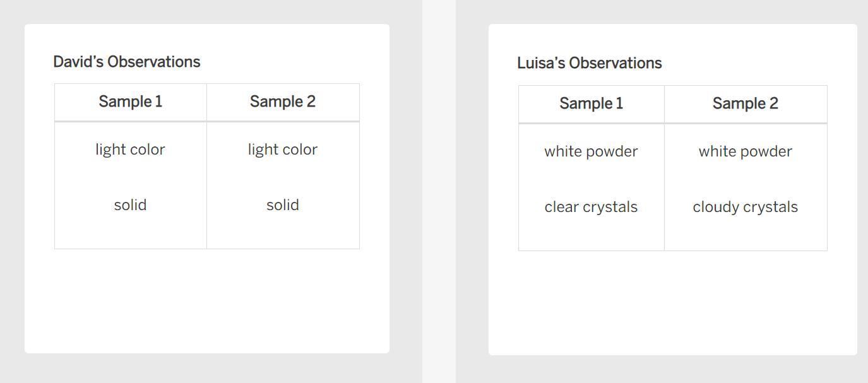Click David's Sample 2 'light color' entry
868x383 pixels.
coord(282,150)
